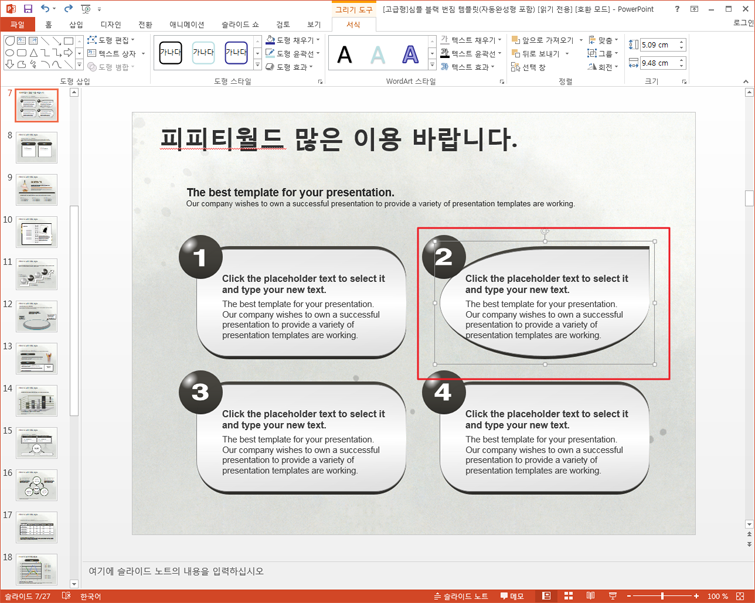Image resolution: width=755 pixels, height=603 pixels.
Task: Open the 파일 tab
Action: 17,24
